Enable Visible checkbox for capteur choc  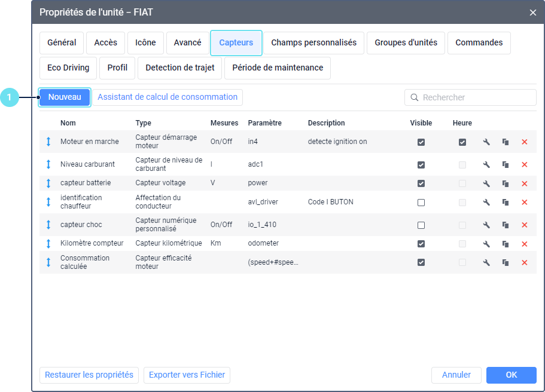[421, 225]
